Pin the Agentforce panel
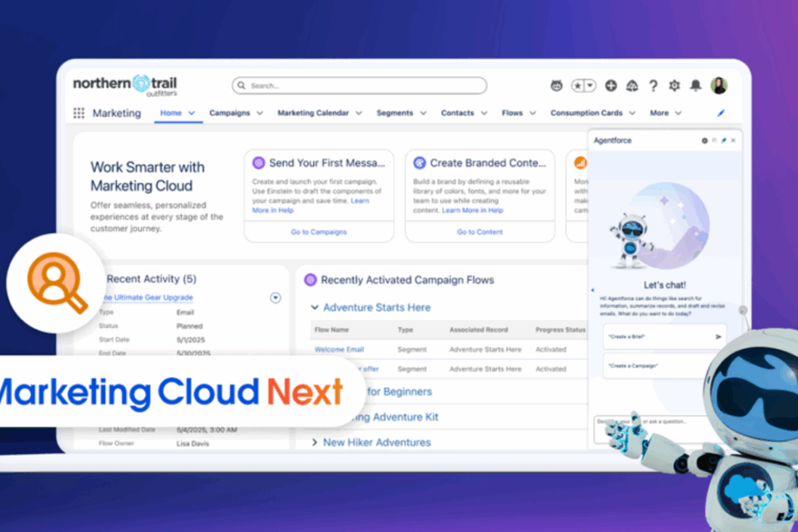 tap(723, 141)
